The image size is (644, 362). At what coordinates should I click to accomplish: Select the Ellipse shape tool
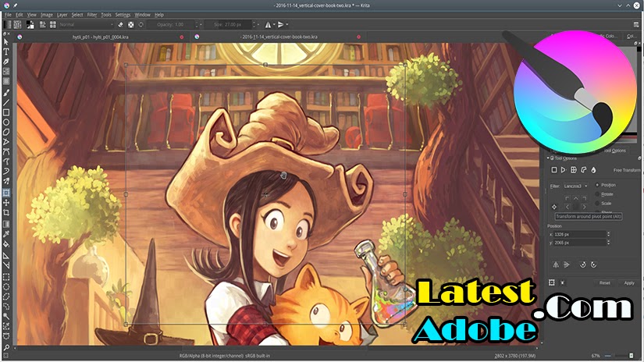click(6, 122)
